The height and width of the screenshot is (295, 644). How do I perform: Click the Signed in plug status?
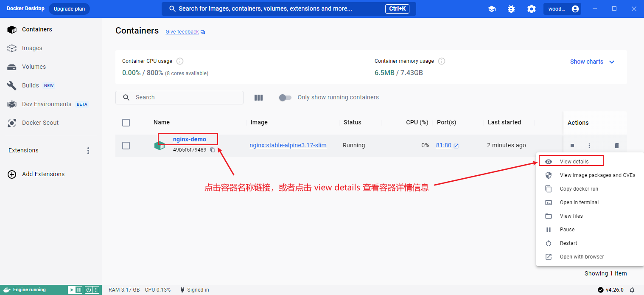[195, 290]
